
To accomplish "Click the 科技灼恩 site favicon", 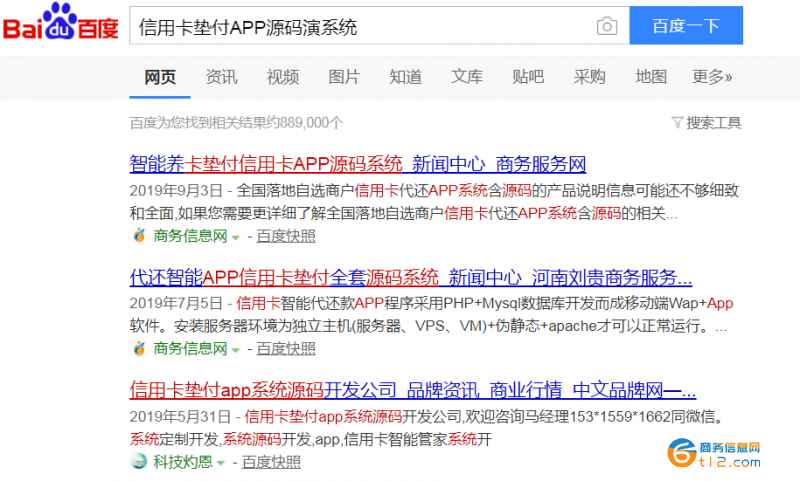I will pos(139,461).
